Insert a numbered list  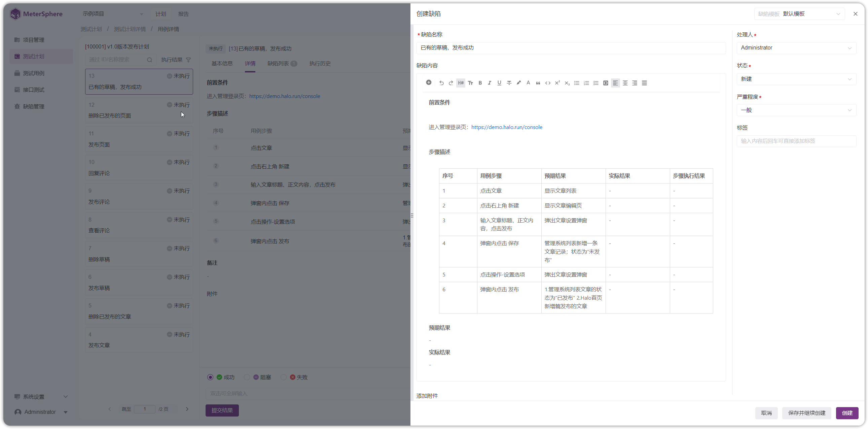pyautogui.click(x=586, y=83)
